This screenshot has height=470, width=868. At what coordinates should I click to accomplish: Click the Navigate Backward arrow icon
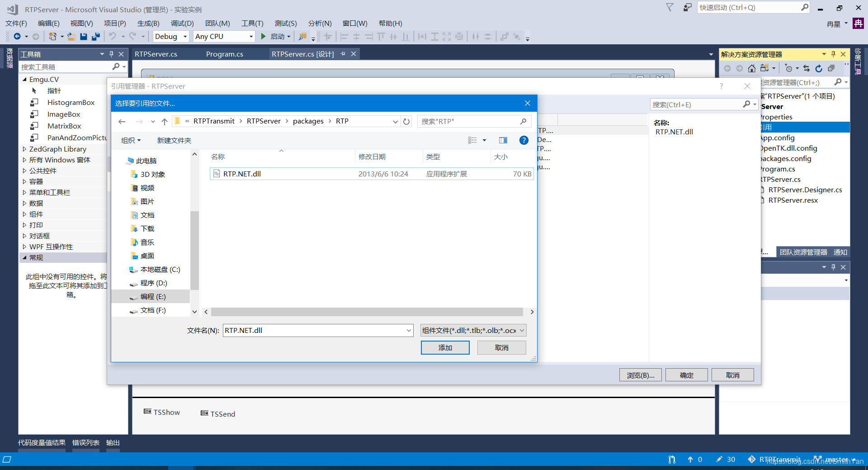coord(17,37)
